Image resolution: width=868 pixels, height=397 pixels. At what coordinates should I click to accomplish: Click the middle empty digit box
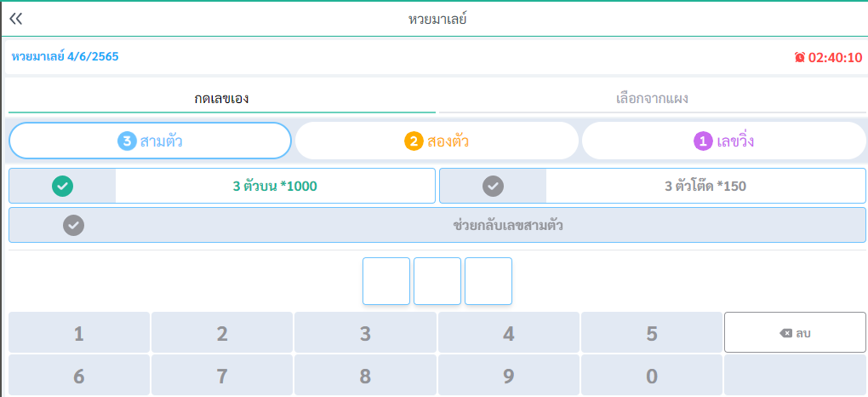point(437,281)
